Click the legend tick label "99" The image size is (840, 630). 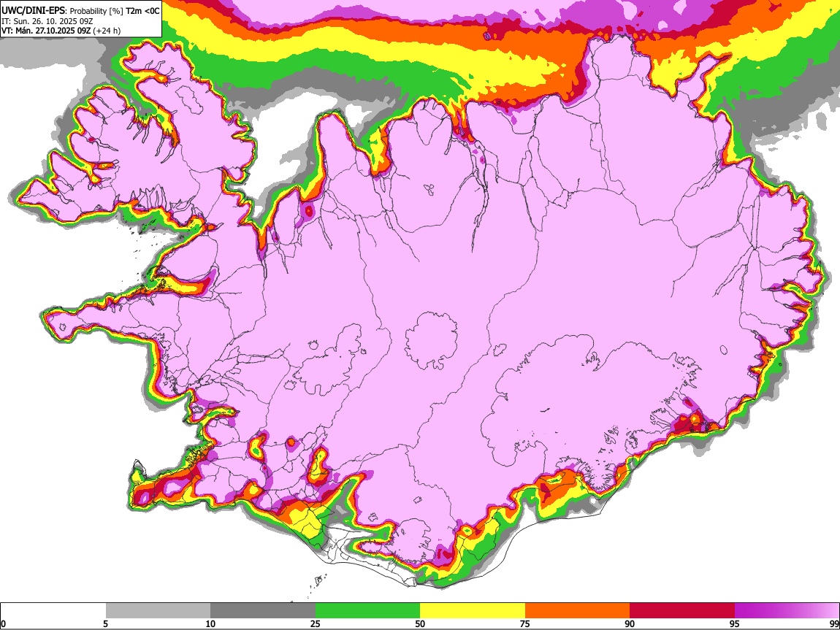[833, 624]
